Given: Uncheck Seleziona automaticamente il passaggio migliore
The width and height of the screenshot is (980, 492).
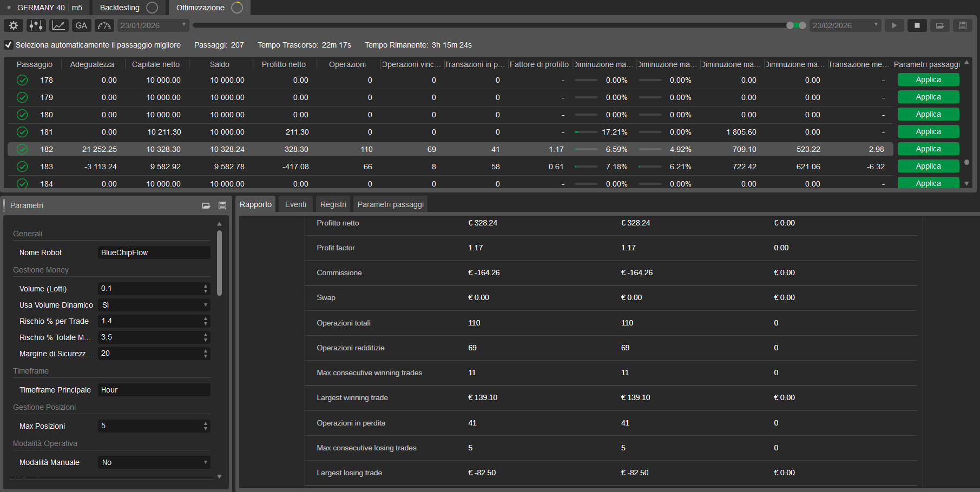Looking at the screenshot, I should 8,45.
